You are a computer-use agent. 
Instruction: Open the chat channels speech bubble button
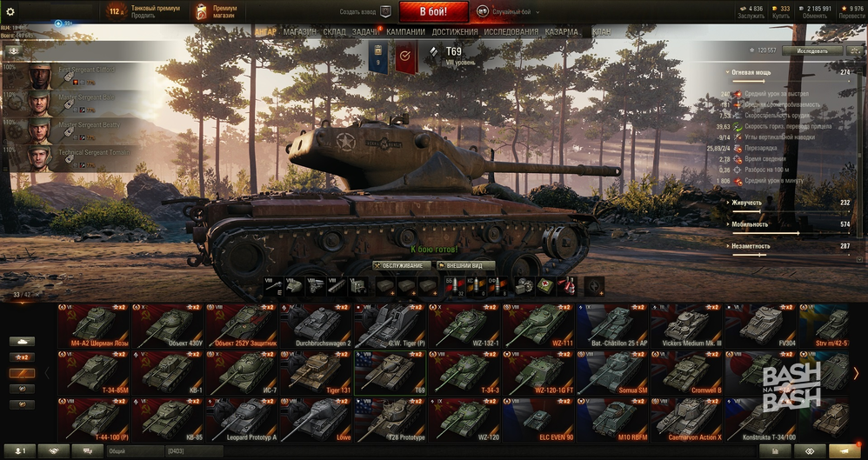coord(88,451)
